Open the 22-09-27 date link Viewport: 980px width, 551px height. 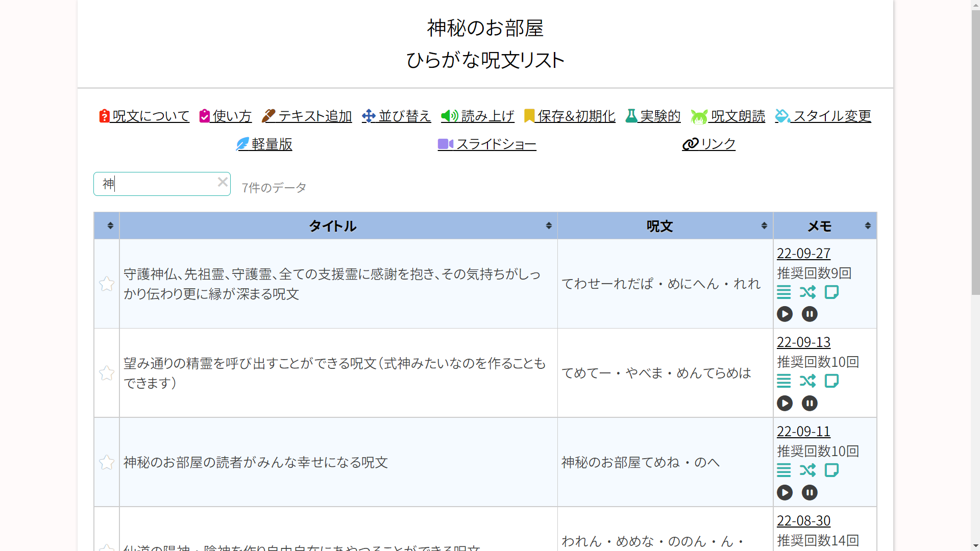pyautogui.click(x=803, y=254)
